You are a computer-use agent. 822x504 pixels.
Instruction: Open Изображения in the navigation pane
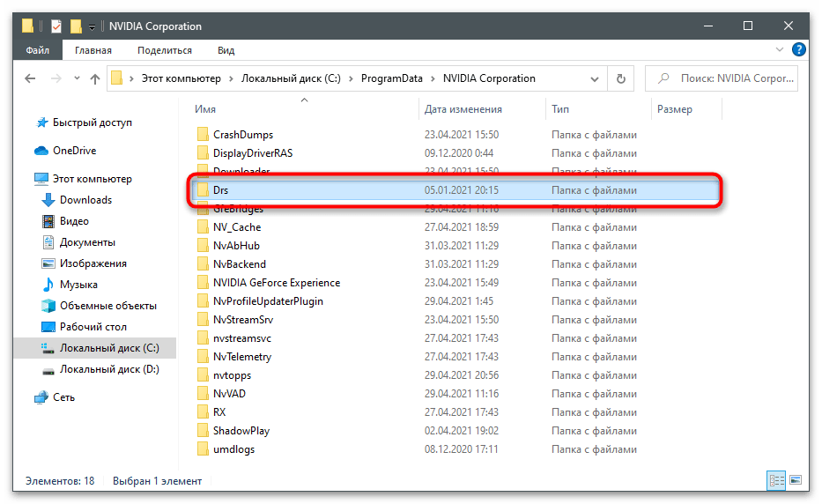pos(93,263)
